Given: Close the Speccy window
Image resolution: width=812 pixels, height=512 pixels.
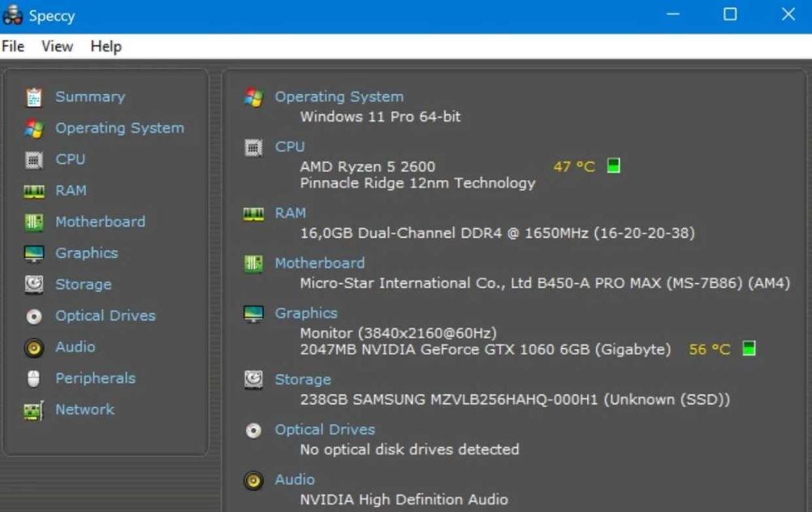Looking at the screenshot, I should pos(788,15).
